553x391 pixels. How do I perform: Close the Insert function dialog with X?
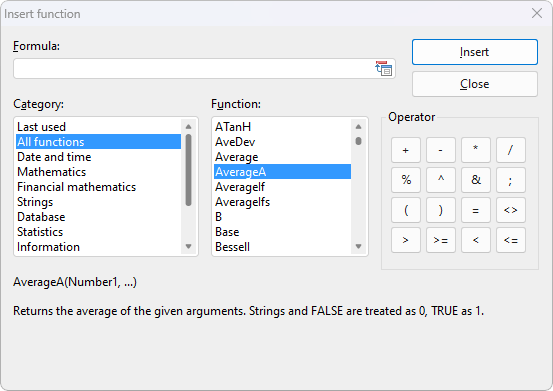(537, 13)
